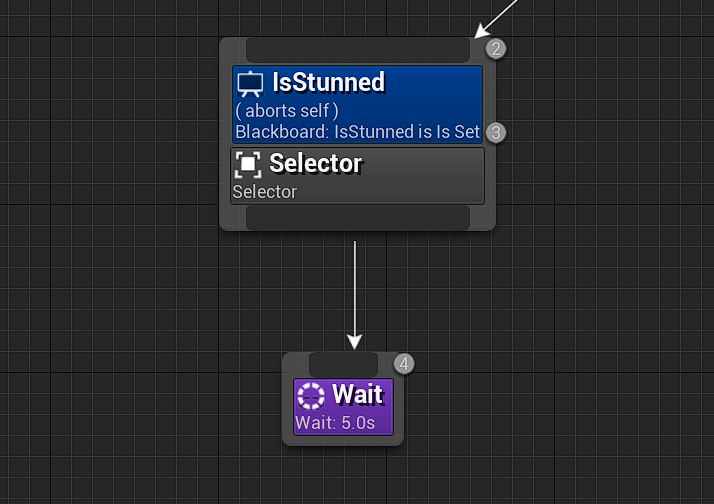Click the 'Wait: 5.0s' description text

click(335, 423)
